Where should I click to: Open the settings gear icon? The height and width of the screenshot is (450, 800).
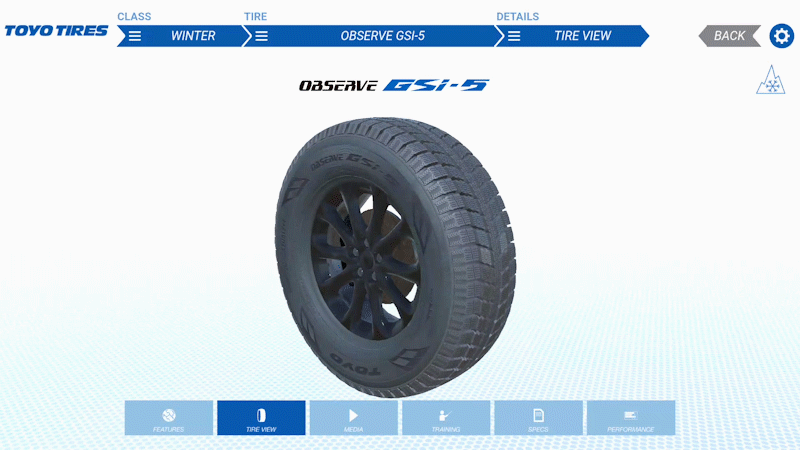pyautogui.click(x=782, y=36)
